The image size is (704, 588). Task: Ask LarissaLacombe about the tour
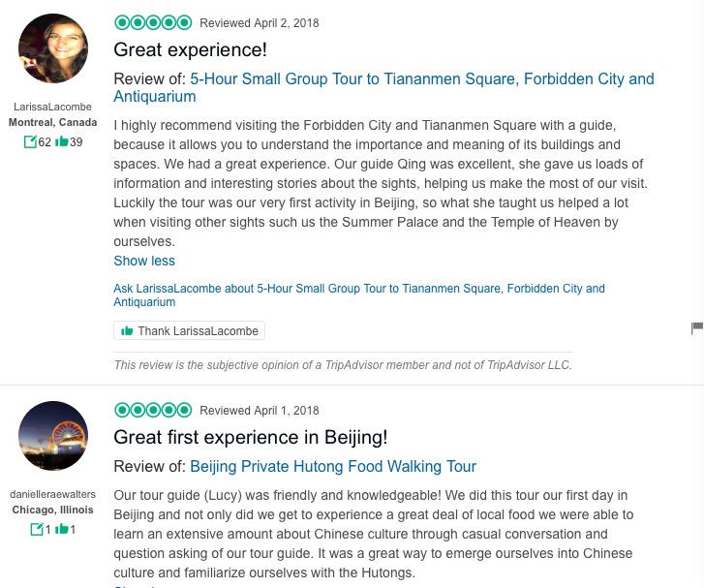click(x=358, y=289)
